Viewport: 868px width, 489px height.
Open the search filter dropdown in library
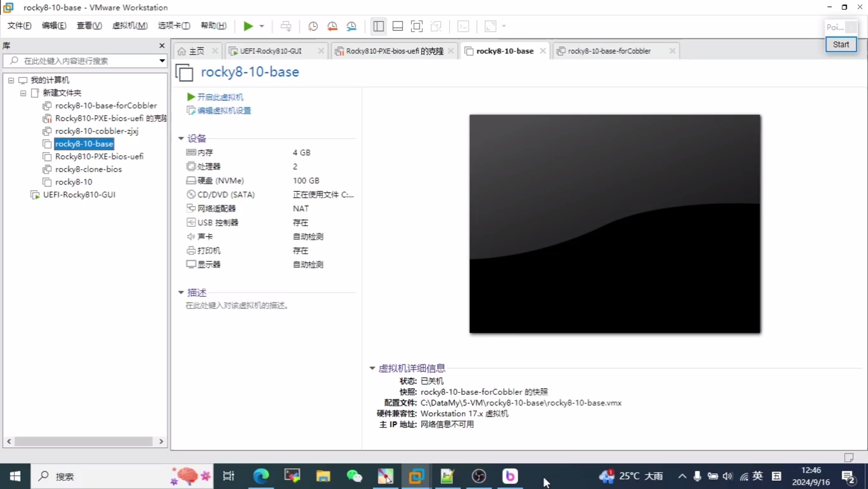tap(162, 61)
